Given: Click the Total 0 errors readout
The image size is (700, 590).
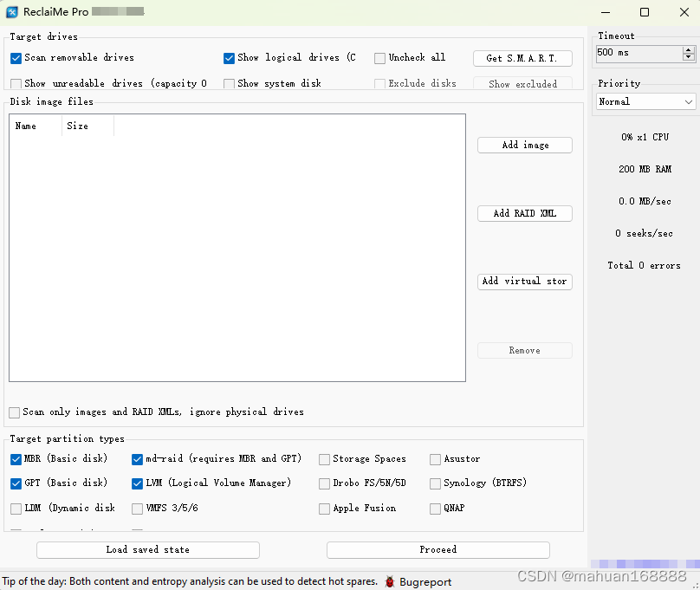Looking at the screenshot, I should coord(645,266).
